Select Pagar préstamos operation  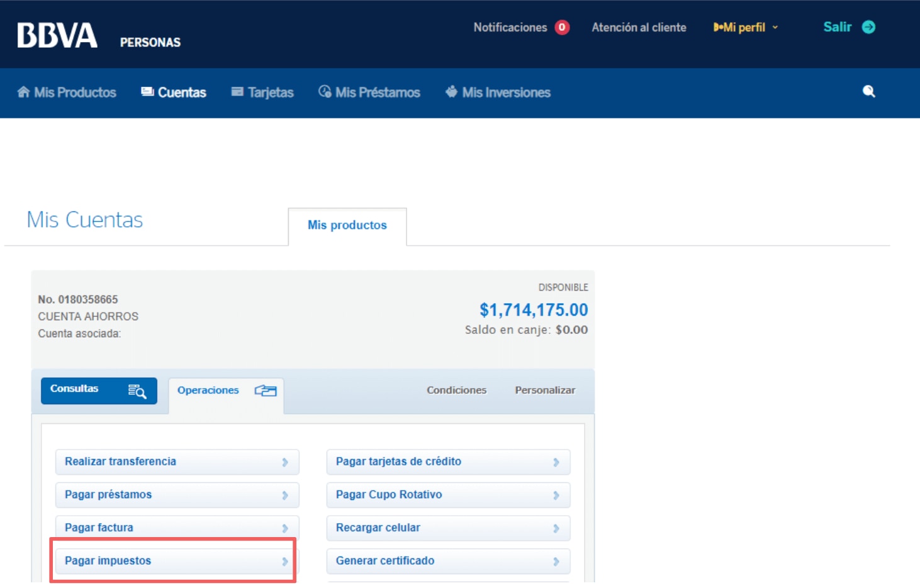pos(177,495)
